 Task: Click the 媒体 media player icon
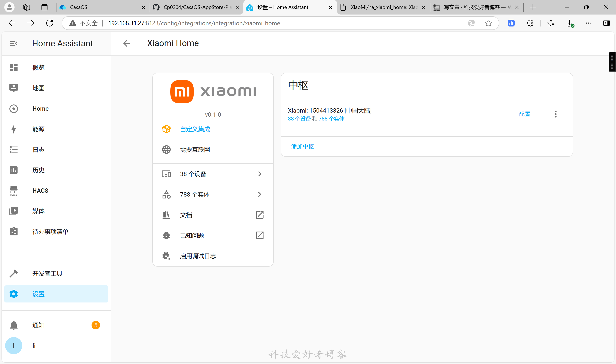point(14,211)
